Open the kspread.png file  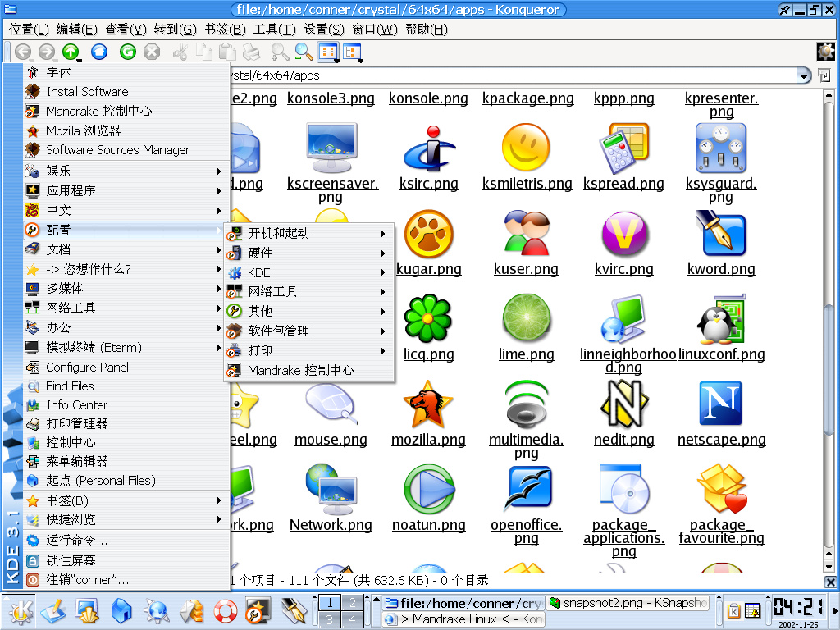(x=623, y=148)
